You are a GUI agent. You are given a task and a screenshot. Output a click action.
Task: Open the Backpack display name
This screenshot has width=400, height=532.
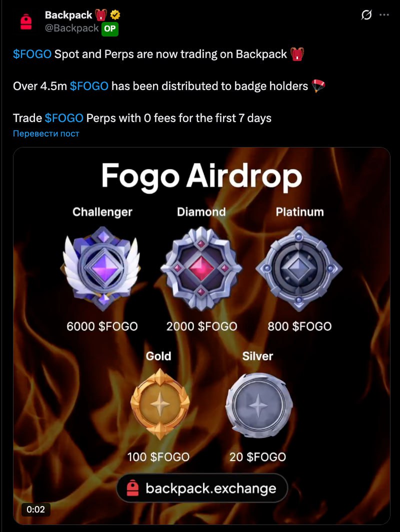[68, 15]
